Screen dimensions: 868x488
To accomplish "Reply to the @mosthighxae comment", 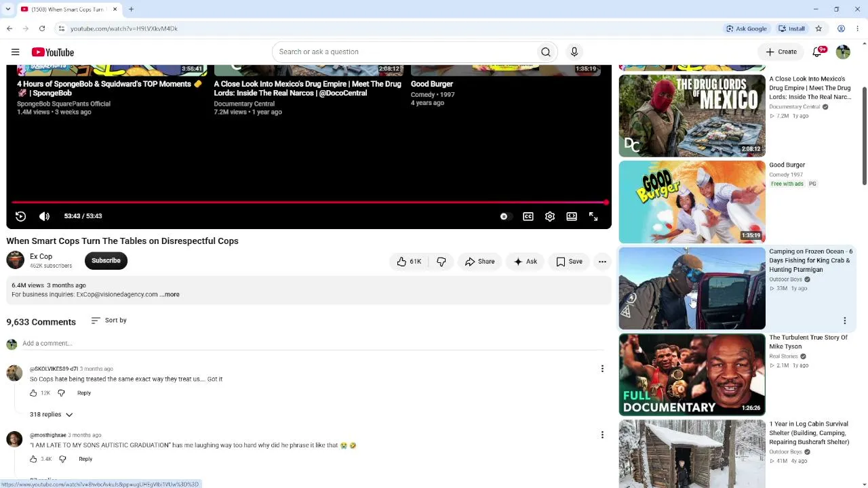I will pos(85,460).
